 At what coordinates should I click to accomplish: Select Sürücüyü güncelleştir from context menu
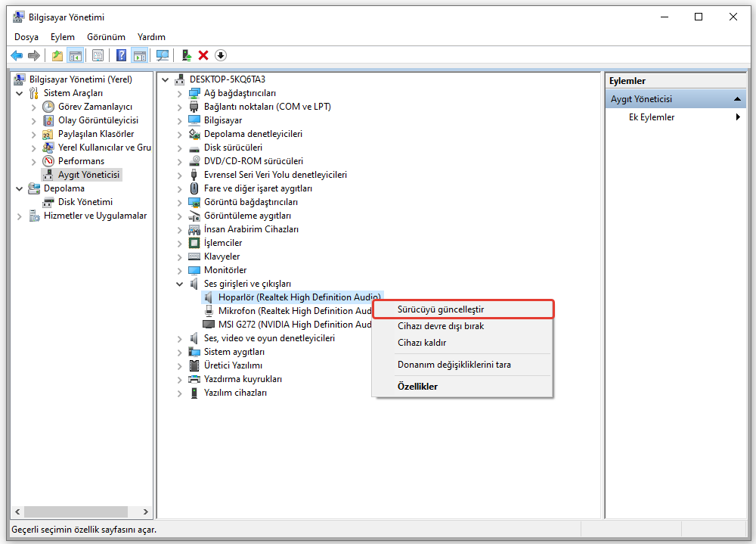tap(441, 309)
